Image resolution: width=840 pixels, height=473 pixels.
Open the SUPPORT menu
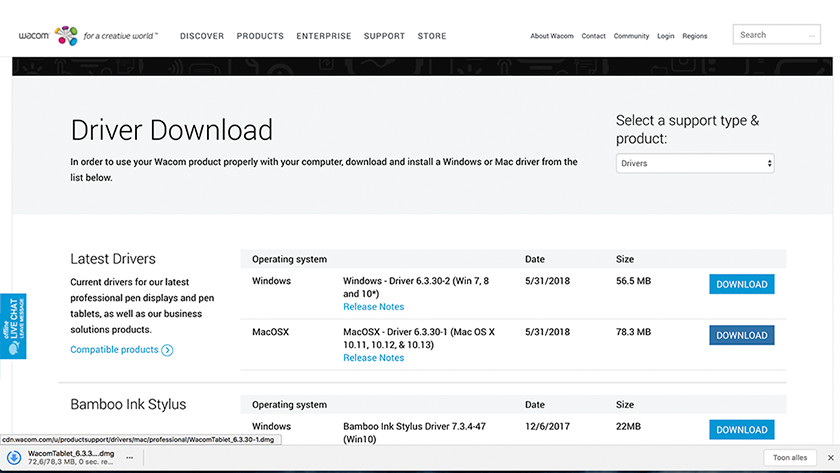pyautogui.click(x=384, y=36)
